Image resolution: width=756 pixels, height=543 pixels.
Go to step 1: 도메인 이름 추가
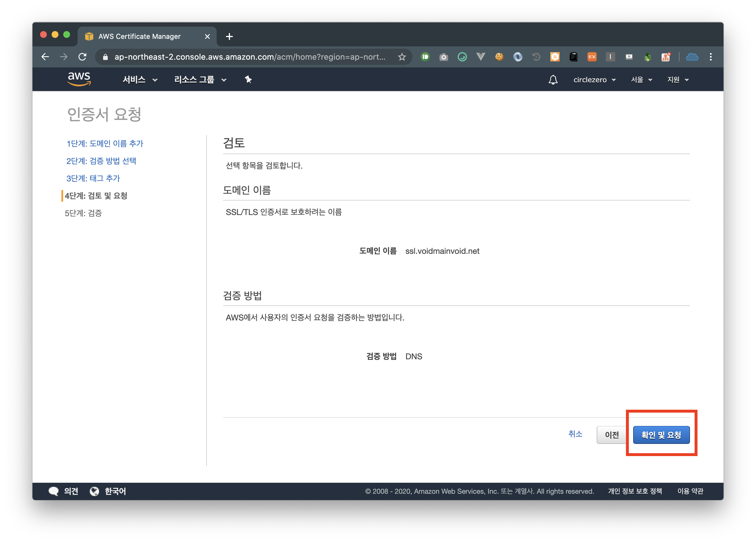(105, 143)
